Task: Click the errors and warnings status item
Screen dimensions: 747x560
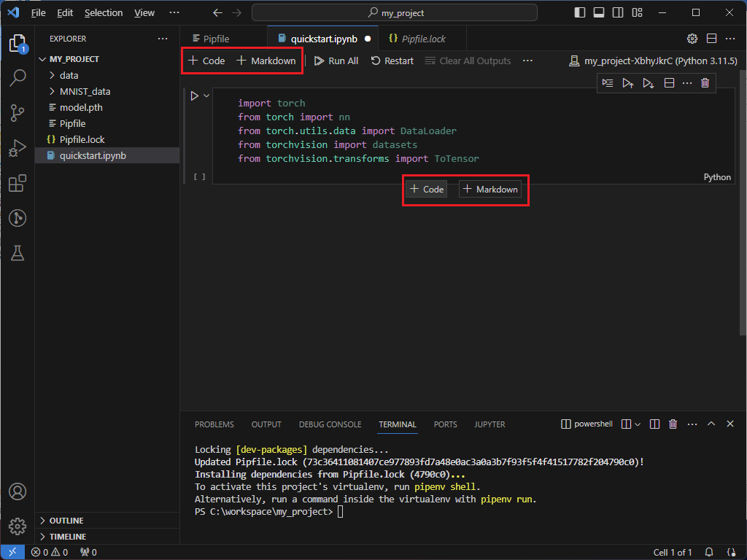Action: click(50, 553)
